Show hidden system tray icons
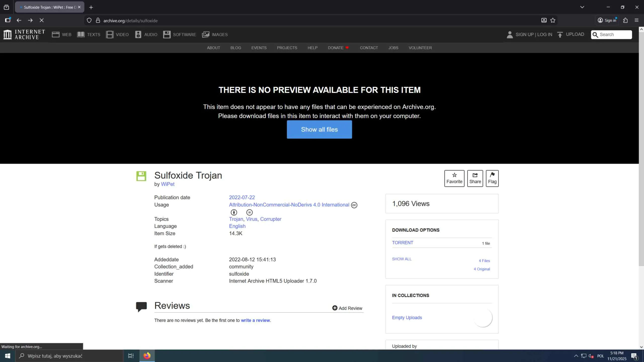 coord(576,356)
